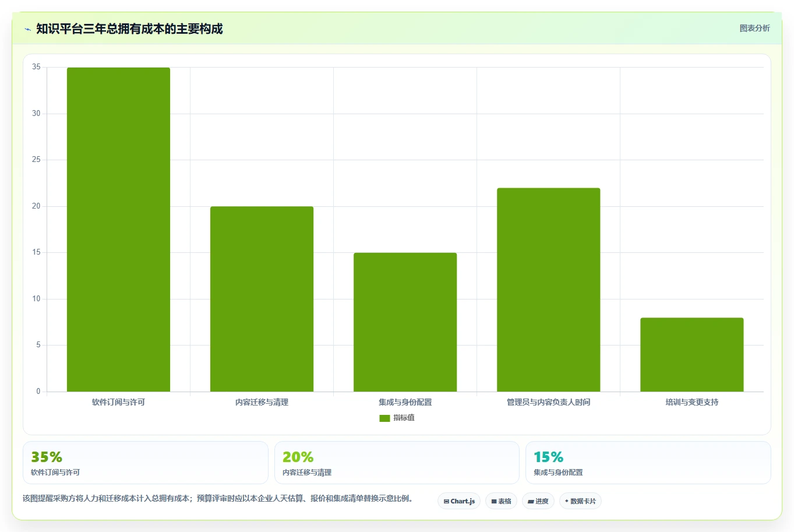Click the Chart.js tag icon
Image resolution: width=794 pixels, height=532 pixels.
(446, 501)
